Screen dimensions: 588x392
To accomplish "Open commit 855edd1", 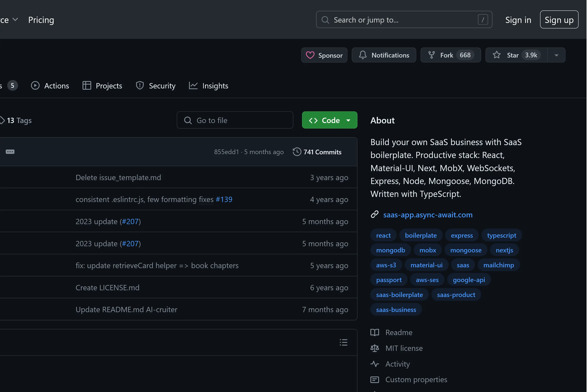I will click(226, 152).
